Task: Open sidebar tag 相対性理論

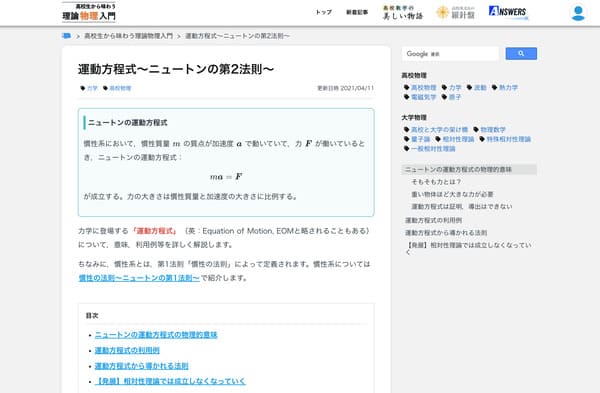Action: [458, 139]
